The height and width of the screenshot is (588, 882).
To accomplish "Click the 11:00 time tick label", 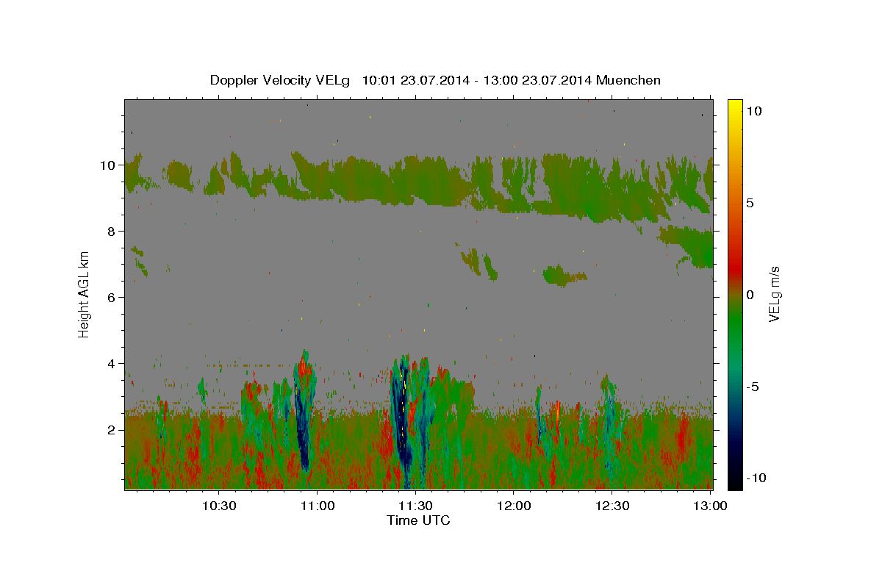I will click(318, 506).
